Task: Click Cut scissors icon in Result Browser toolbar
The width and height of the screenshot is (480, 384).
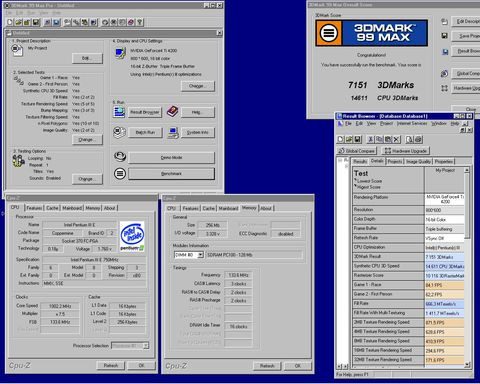Action: point(370,139)
